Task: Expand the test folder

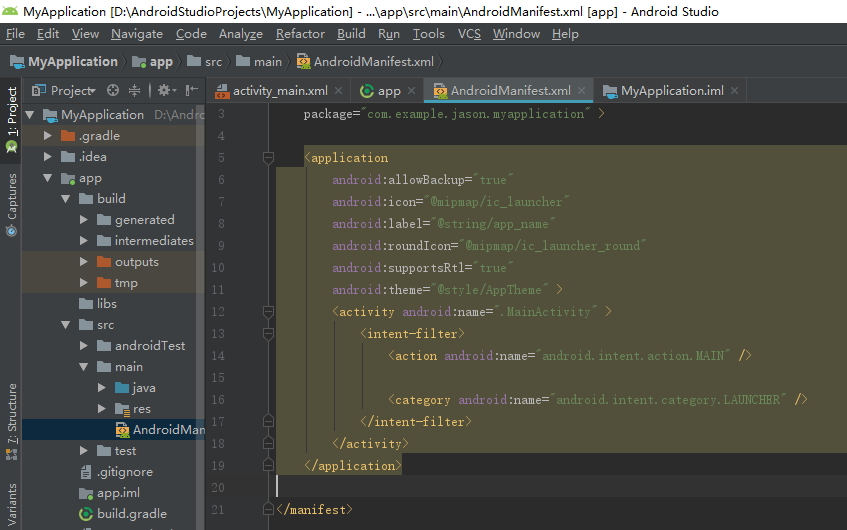Action: tap(83, 451)
